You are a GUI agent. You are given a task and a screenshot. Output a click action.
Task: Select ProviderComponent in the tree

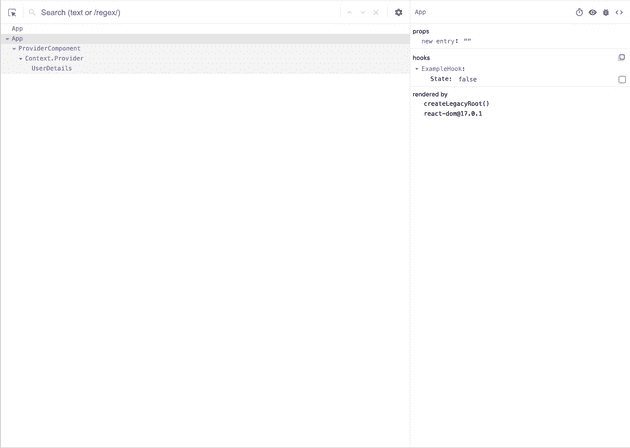click(x=49, y=48)
